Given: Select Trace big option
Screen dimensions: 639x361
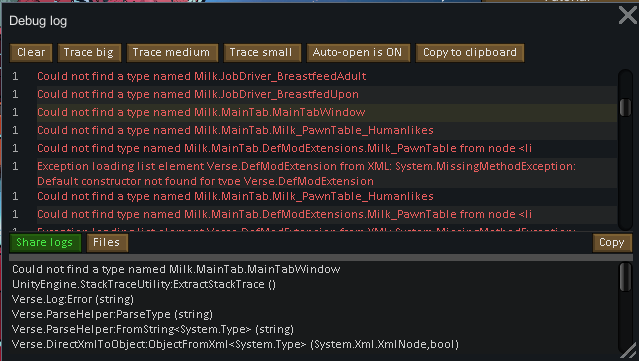Looking at the screenshot, I should pyautogui.click(x=89, y=53).
